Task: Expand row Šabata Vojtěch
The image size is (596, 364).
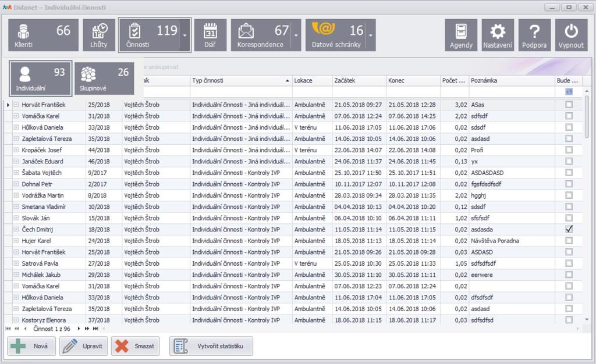Action: 16,173
